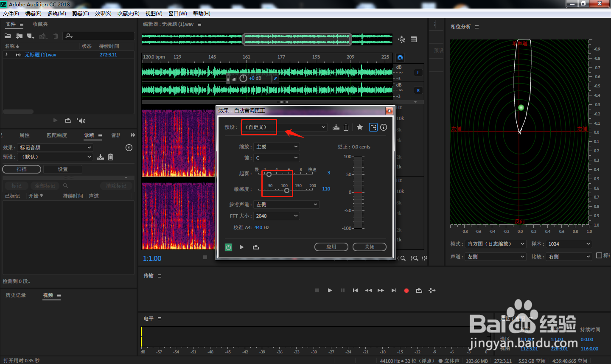The image size is (611, 364).
Task: Save preset in auto pitch correction dialog
Action: point(336,127)
